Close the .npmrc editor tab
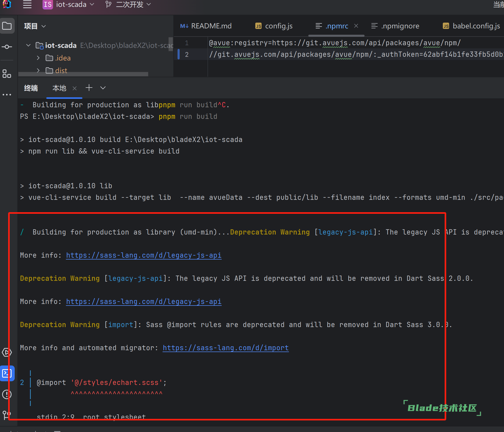This screenshot has height=432, width=504. [356, 26]
